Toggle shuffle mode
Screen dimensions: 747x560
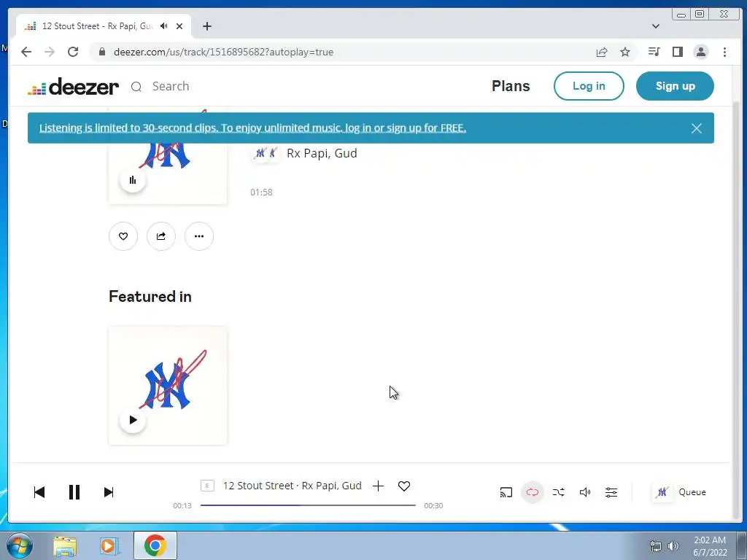click(x=558, y=492)
